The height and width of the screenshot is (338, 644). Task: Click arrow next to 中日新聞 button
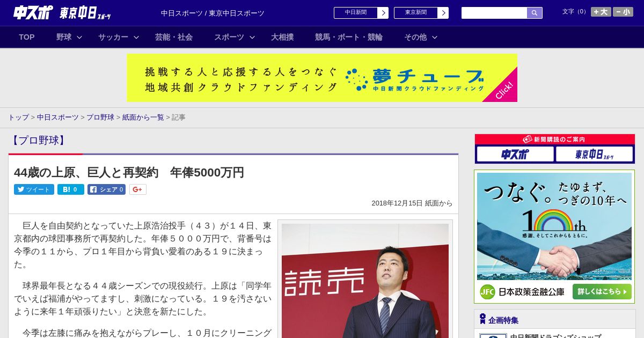tap(383, 13)
